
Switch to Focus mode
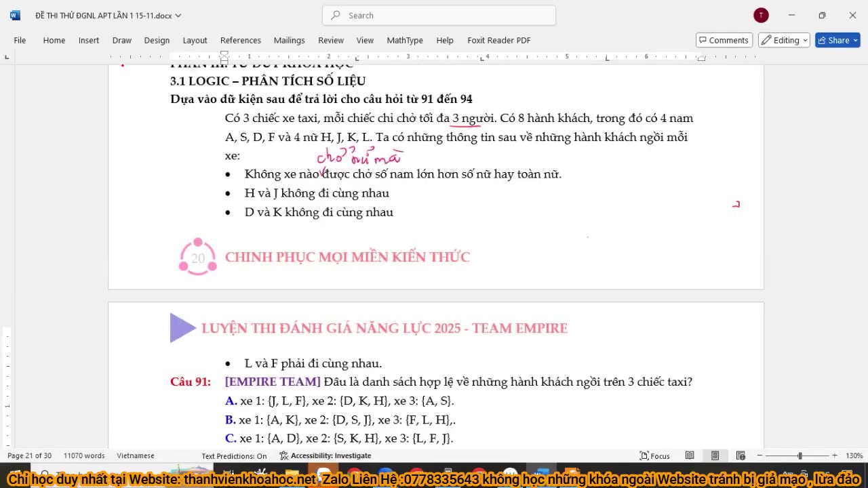point(655,455)
